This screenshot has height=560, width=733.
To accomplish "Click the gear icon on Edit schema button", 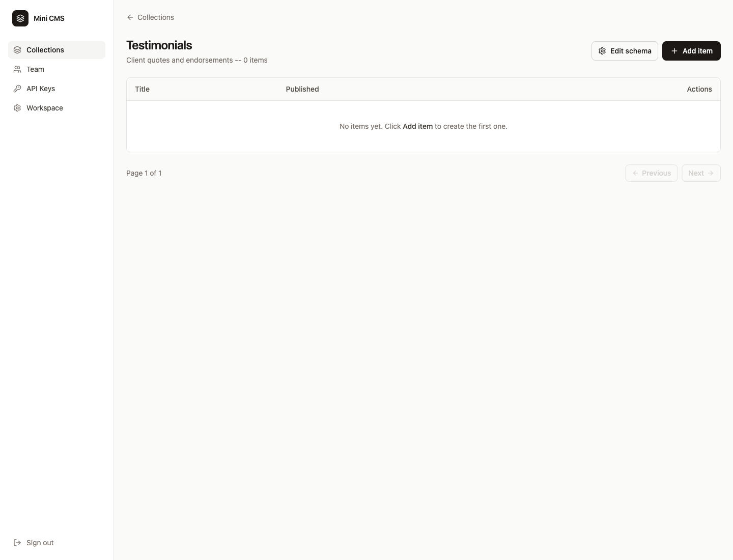I will (602, 51).
